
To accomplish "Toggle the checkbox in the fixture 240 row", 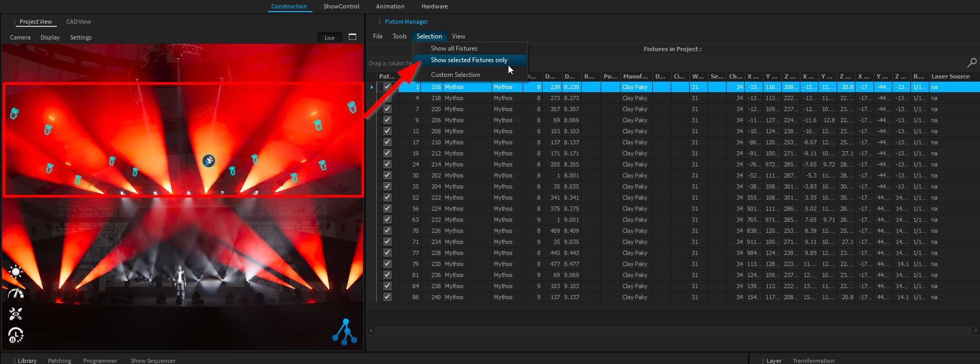I will click(387, 297).
